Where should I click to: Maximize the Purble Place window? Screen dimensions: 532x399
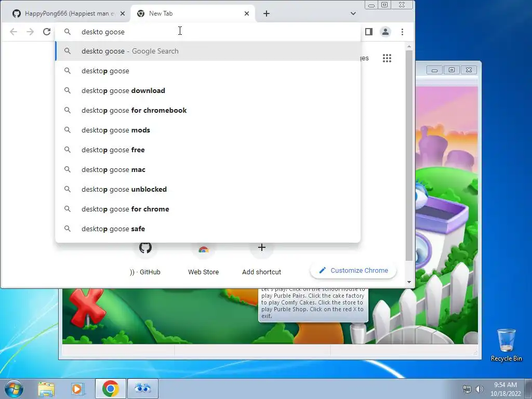point(451,70)
